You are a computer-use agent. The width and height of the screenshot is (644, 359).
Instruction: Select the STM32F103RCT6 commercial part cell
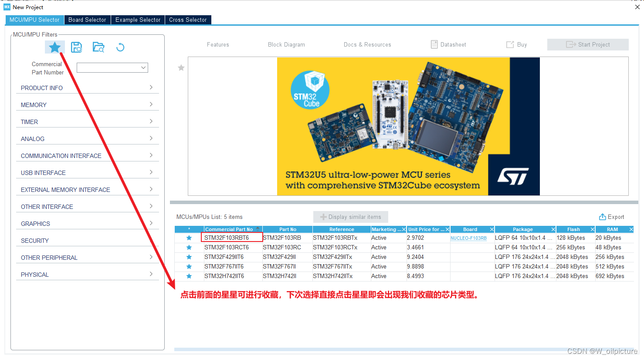[x=233, y=248]
